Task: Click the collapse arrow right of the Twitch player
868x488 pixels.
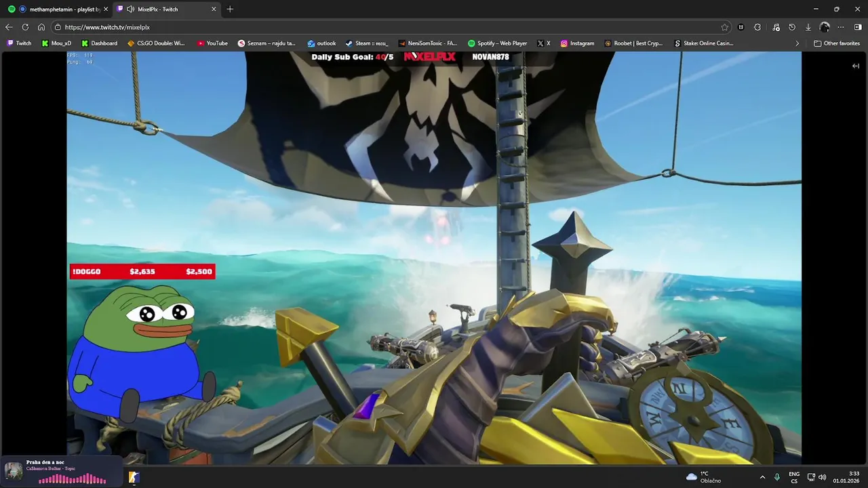Action: point(856,66)
